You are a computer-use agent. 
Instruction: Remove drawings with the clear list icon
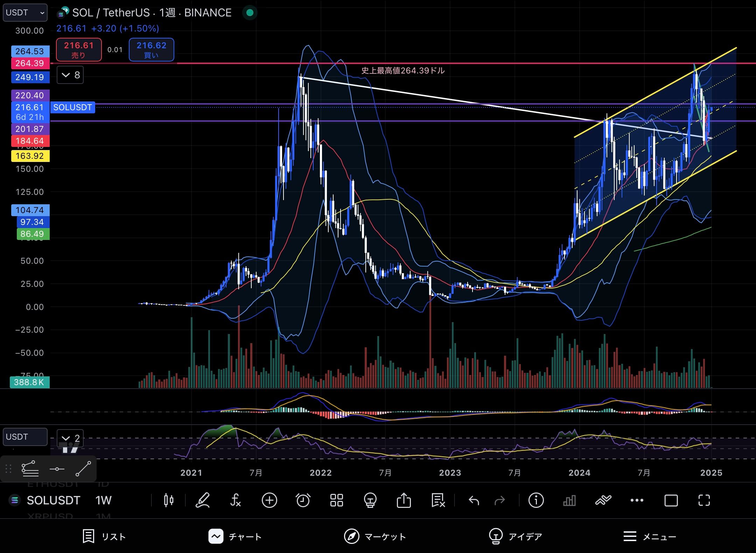(x=437, y=500)
